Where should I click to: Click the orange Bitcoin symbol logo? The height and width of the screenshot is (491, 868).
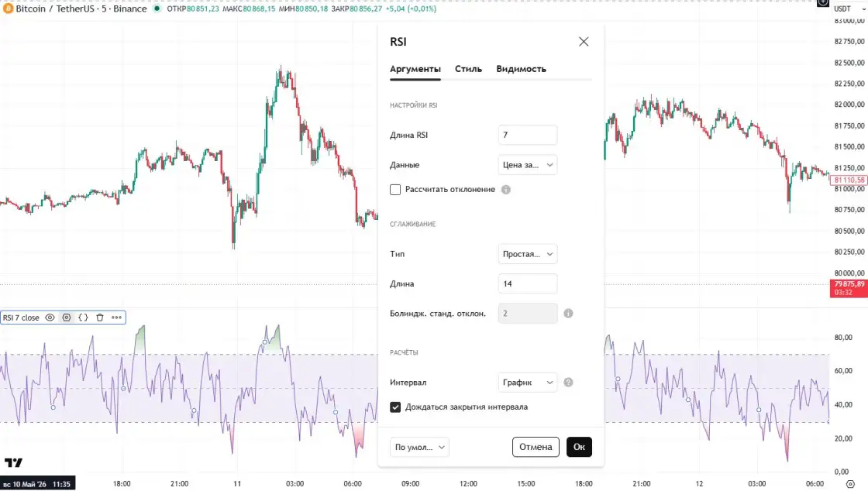(8, 9)
